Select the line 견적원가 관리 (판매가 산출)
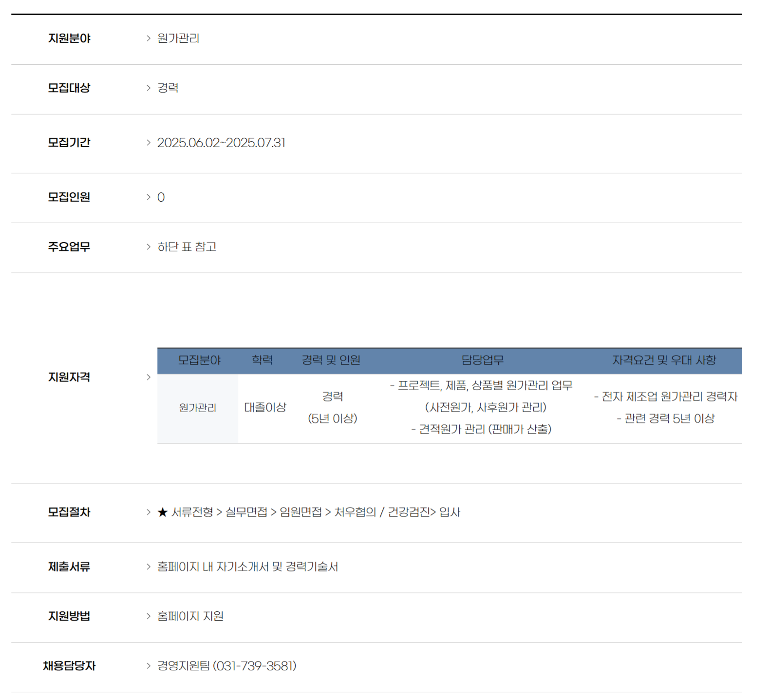 coord(481,430)
